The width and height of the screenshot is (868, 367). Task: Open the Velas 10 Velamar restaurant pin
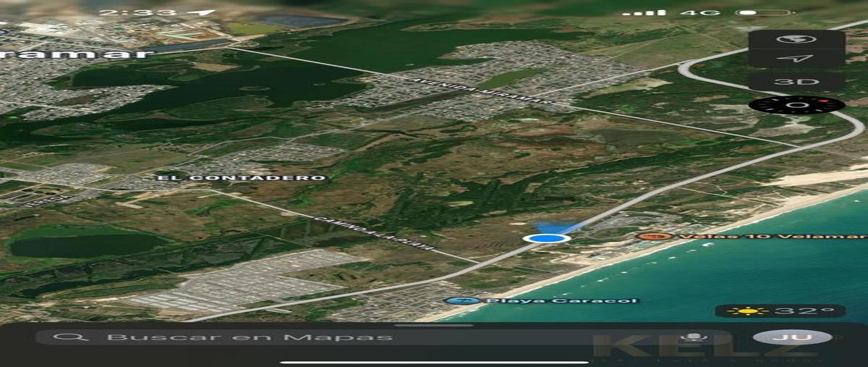[x=655, y=236]
